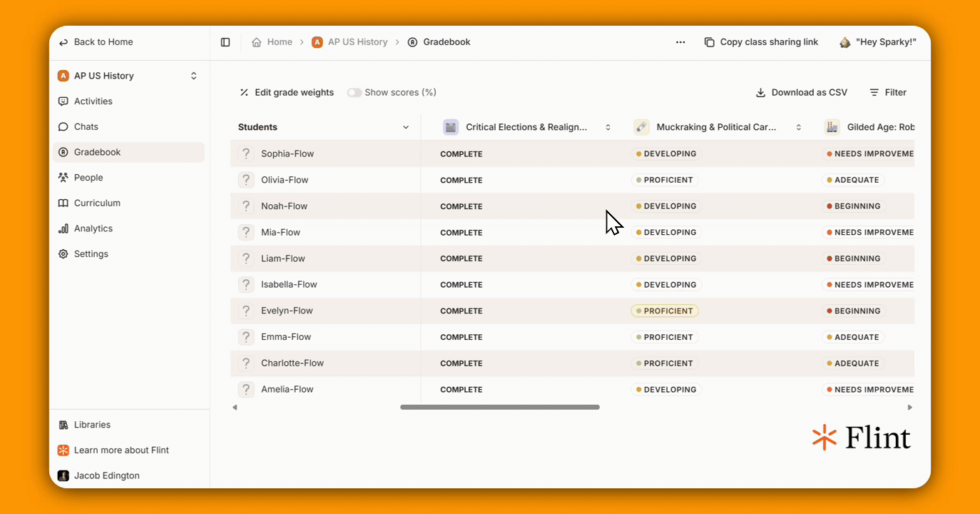Enable the Show scores (%) toggle
This screenshot has width=980, height=514.
354,93
